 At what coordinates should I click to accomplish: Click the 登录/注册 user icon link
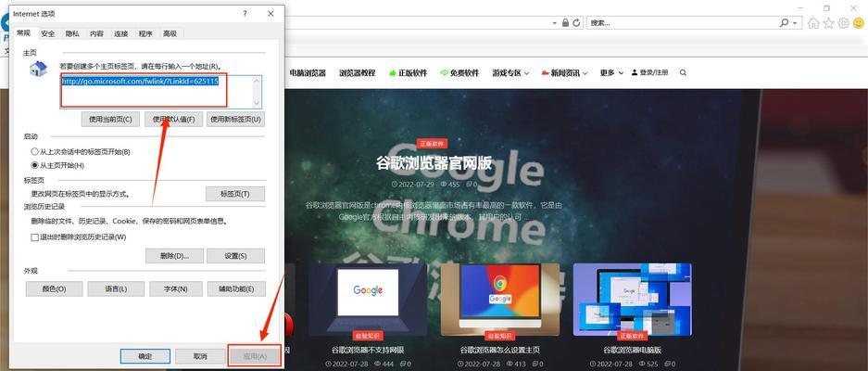tap(649, 72)
